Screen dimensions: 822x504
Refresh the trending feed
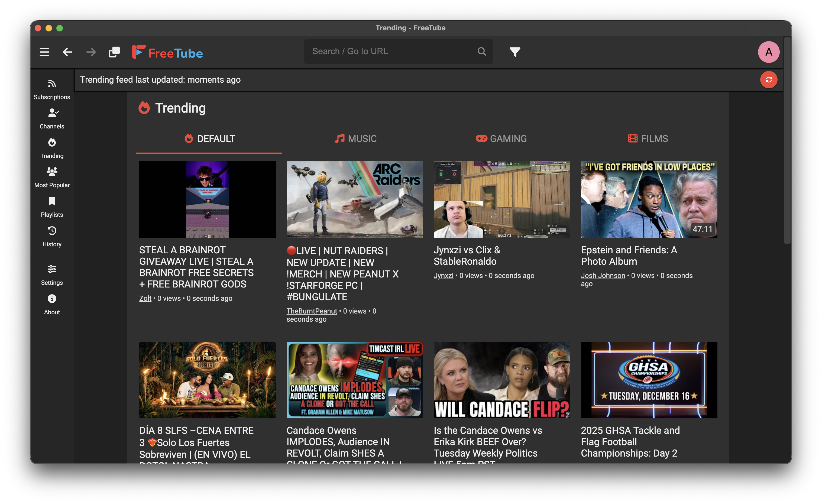(768, 80)
